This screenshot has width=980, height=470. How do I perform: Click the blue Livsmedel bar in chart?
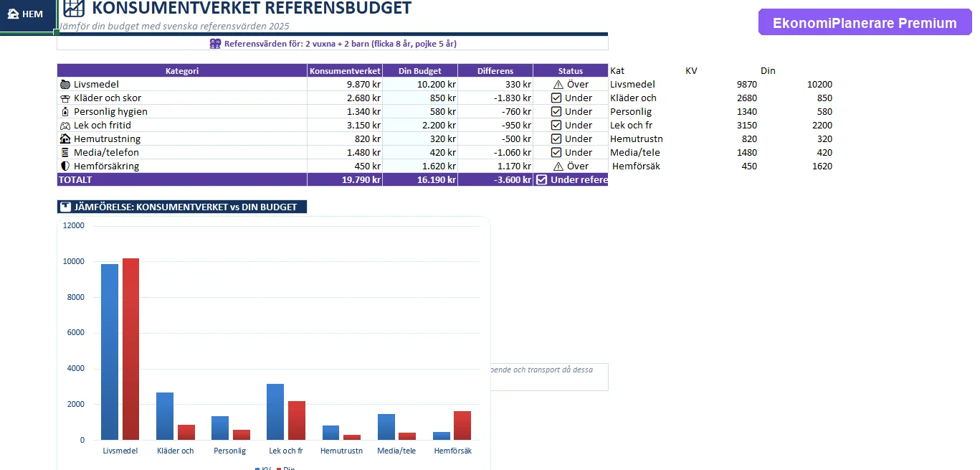click(110, 352)
